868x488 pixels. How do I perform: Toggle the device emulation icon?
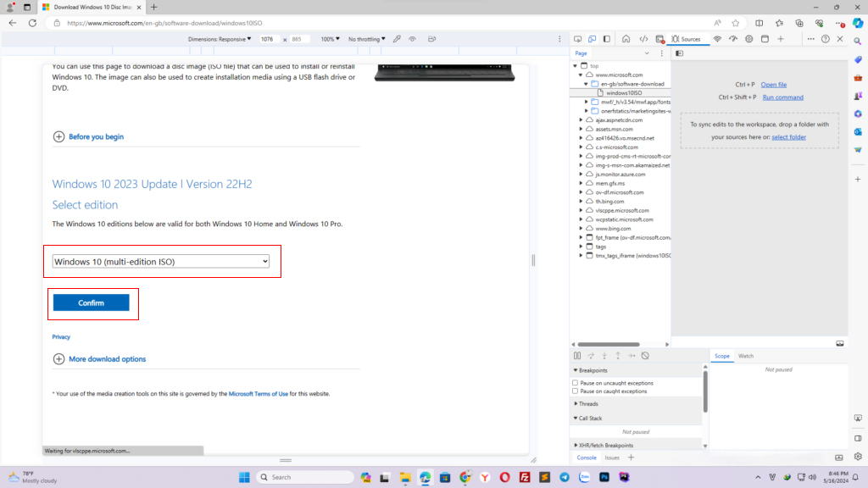(591, 38)
